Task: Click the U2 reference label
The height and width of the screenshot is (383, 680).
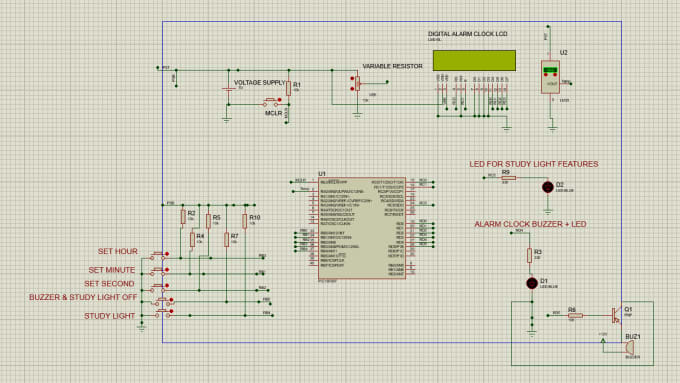Action: pyautogui.click(x=563, y=52)
